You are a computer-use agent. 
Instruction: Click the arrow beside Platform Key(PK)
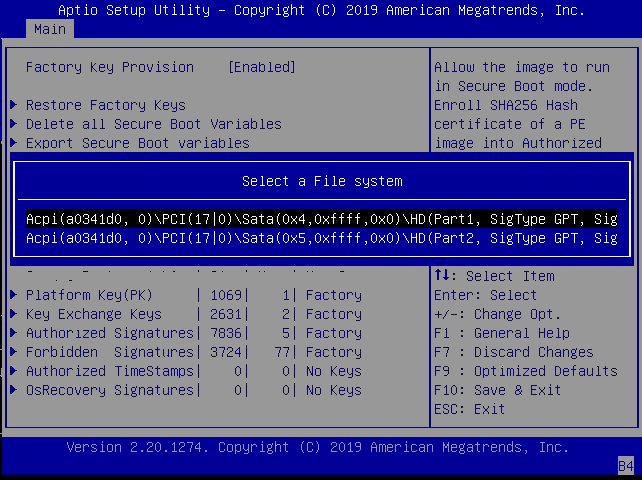(14, 295)
